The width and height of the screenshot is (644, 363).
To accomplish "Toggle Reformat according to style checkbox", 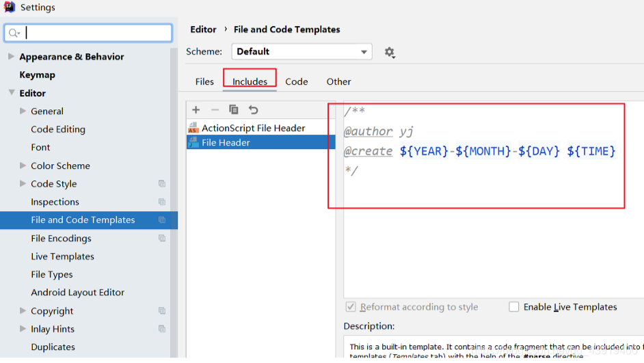I will click(x=350, y=307).
